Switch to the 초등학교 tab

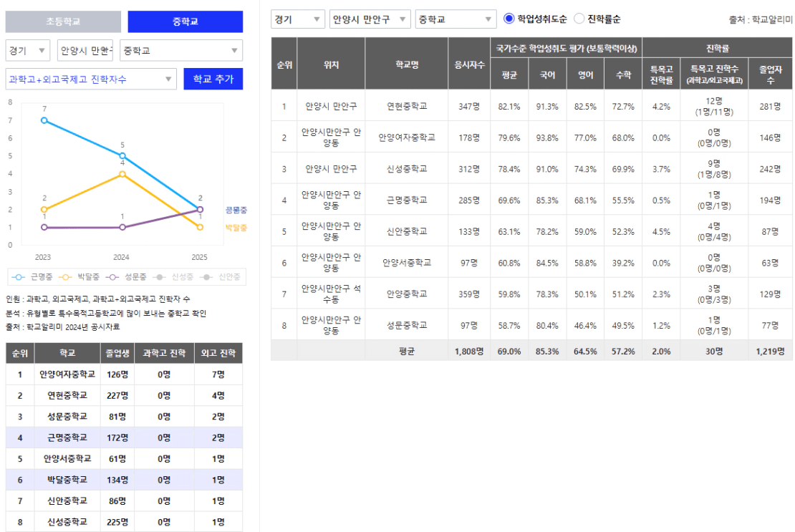point(63,21)
